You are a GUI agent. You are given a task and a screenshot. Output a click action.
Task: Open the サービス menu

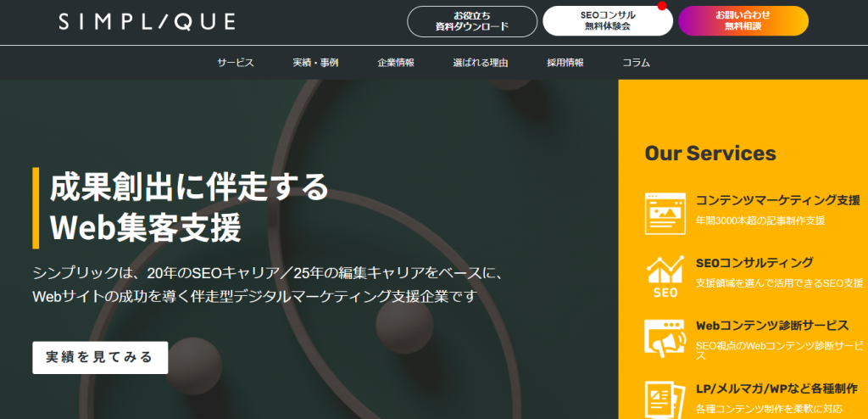coord(235,63)
